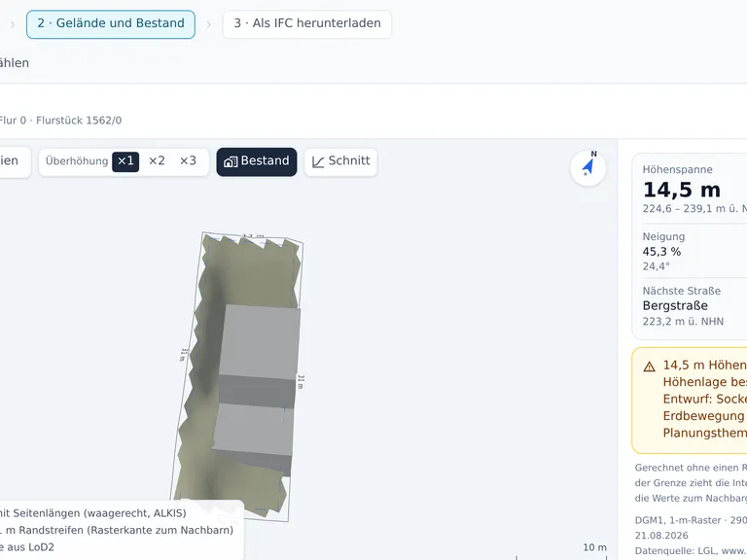Click the chart icon in Schnitt button
The height and width of the screenshot is (560, 747).
coord(318,162)
